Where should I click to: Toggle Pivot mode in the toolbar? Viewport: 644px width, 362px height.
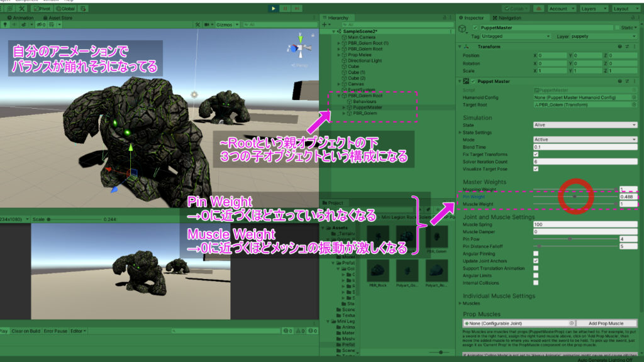tap(42, 9)
